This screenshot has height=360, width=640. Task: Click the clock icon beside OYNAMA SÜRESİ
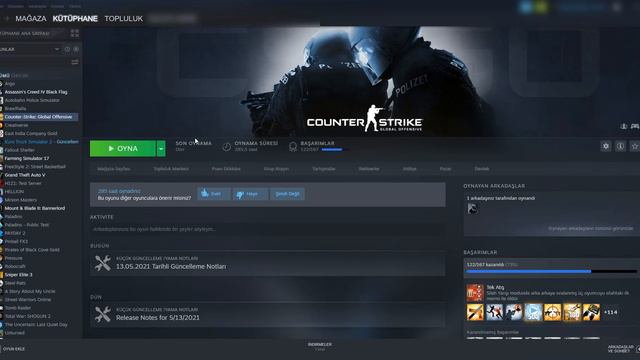click(227, 147)
